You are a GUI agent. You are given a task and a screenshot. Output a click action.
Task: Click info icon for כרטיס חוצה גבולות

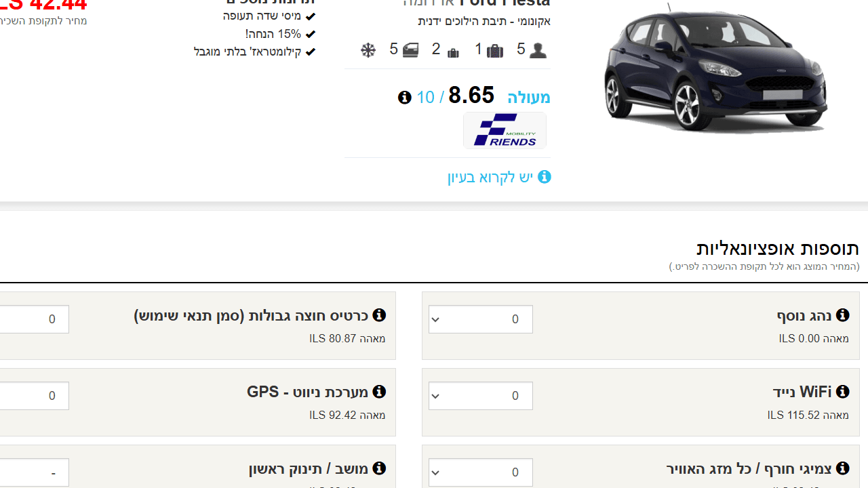pyautogui.click(x=379, y=315)
